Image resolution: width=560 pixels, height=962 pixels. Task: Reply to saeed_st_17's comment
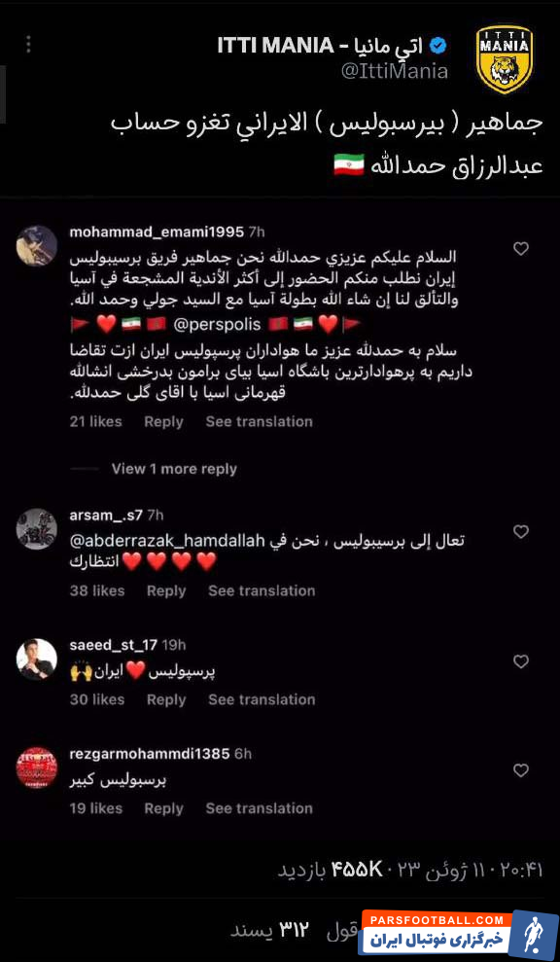[x=166, y=699]
